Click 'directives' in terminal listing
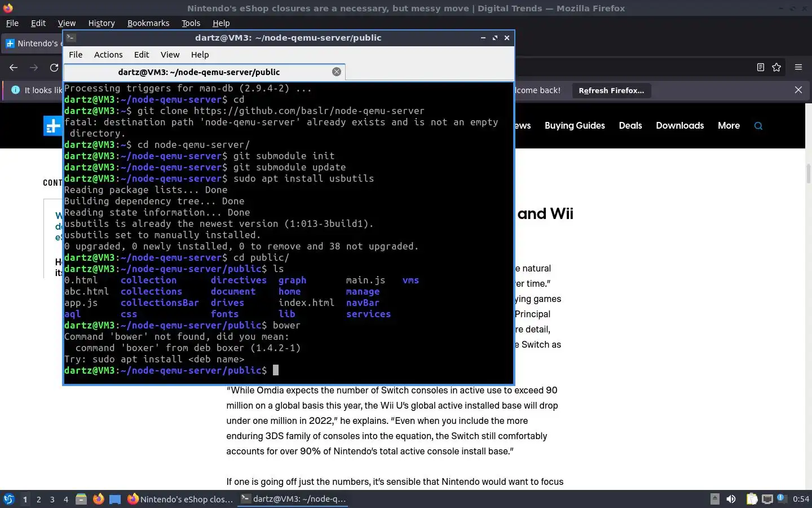Screen dimensions: 812x508 tap(239, 281)
